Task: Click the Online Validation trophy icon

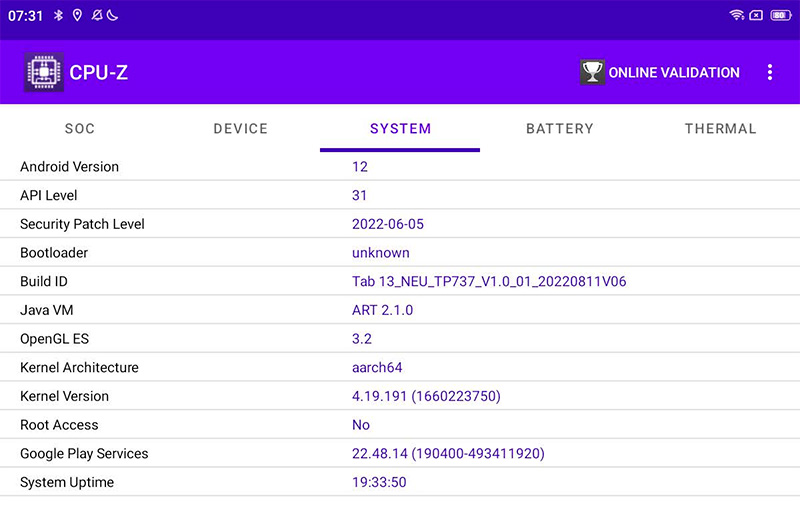Action: 592,72
